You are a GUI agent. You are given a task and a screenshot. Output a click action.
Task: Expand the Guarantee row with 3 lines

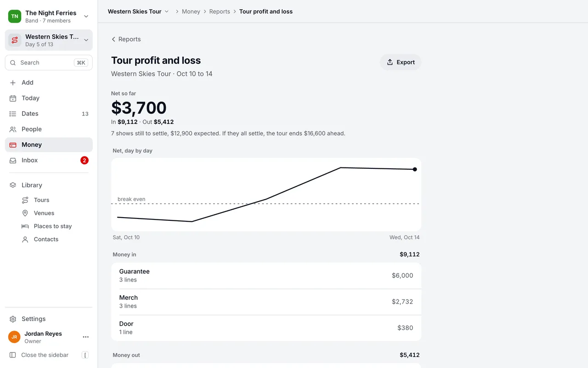(x=266, y=276)
